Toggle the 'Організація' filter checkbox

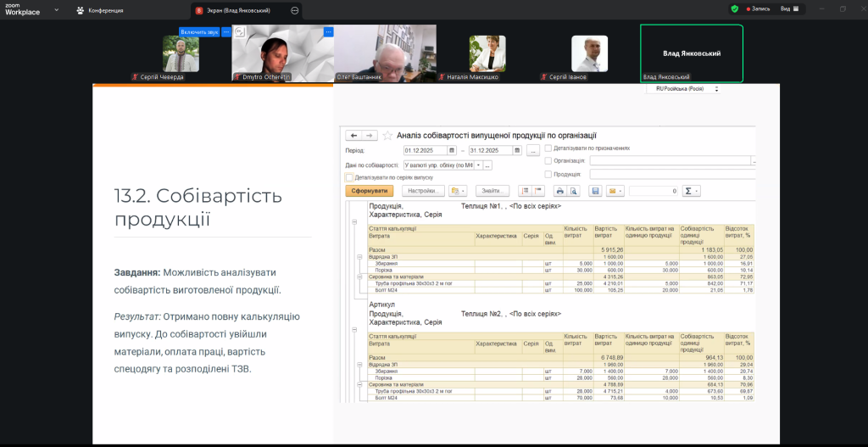(x=548, y=160)
